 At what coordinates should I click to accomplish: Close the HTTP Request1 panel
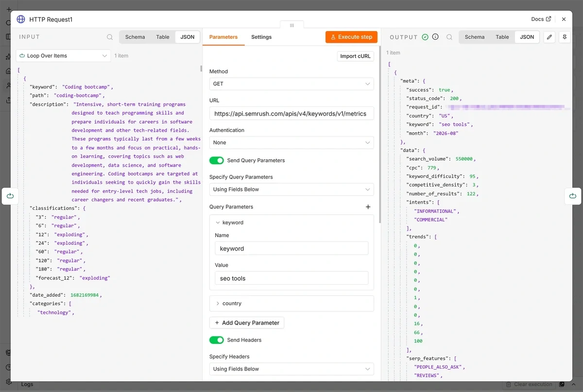coord(564,19)
